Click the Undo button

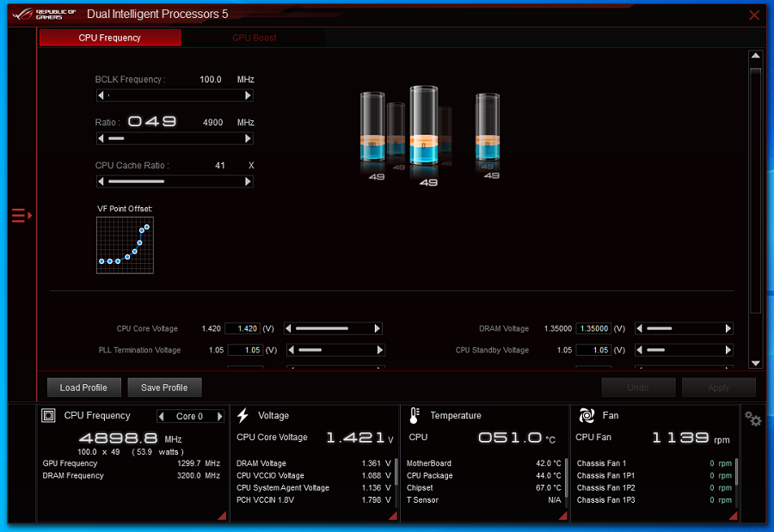point(638,388)
